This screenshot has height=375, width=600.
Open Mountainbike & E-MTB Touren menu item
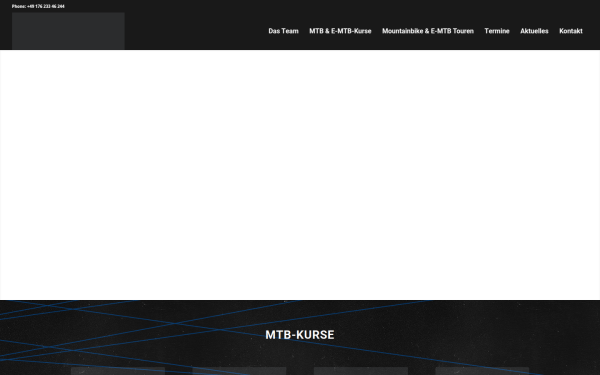point(428,31)
